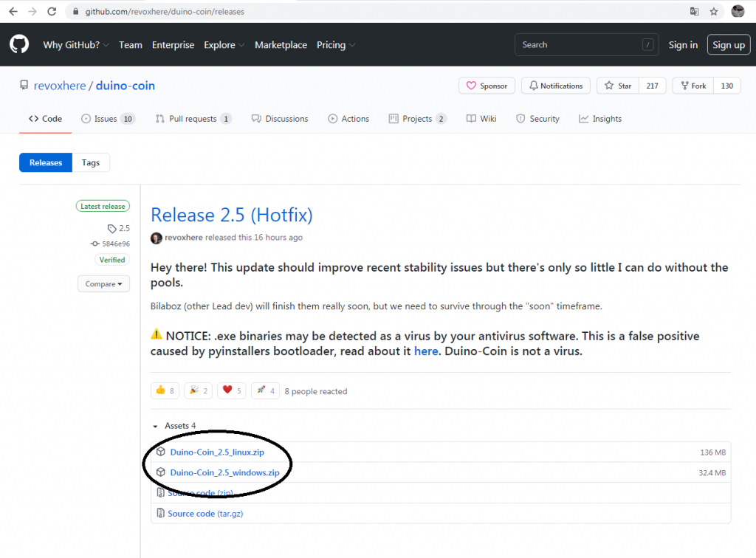Focus the GitHub Search field
This screenshot has width=756, height=558.
click(x=587, y=45)
